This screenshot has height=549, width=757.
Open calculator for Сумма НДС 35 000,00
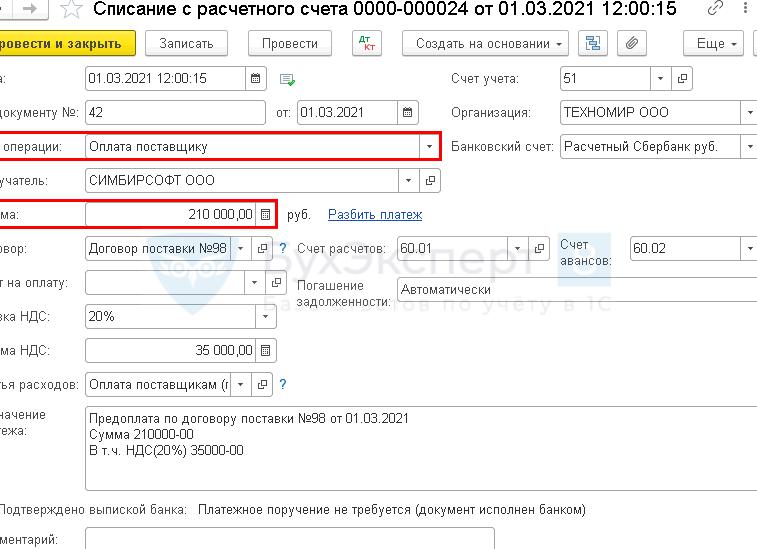pos(265,351)
